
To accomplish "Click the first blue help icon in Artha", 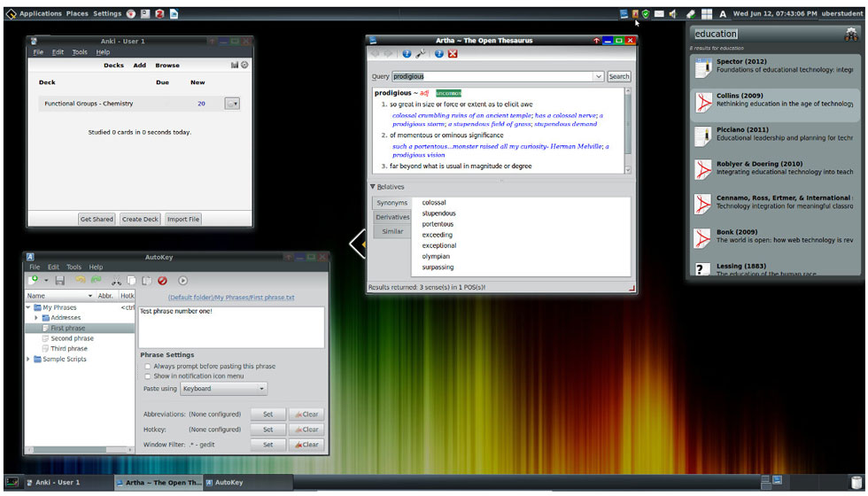I will point(407,54).
